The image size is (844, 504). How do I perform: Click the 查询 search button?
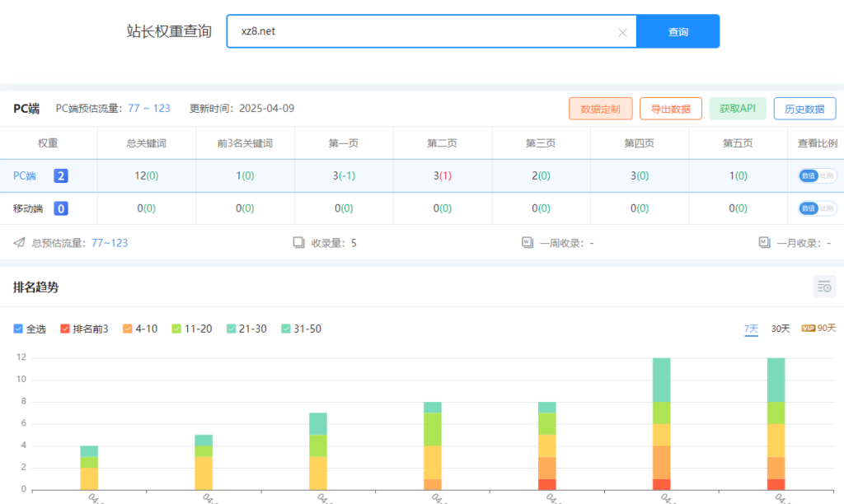point(678,32)
